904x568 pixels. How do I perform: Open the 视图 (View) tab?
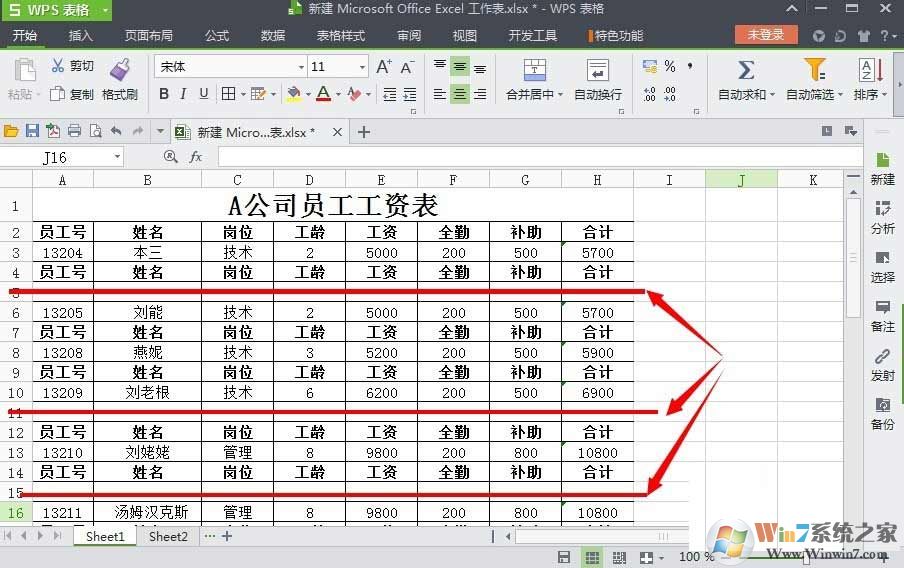465,36
